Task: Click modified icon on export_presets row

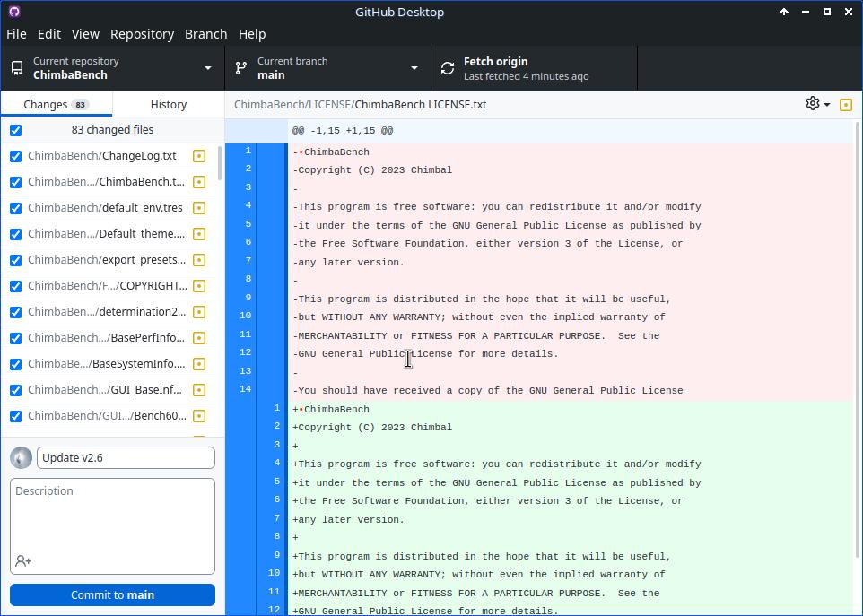Action: 199,260
